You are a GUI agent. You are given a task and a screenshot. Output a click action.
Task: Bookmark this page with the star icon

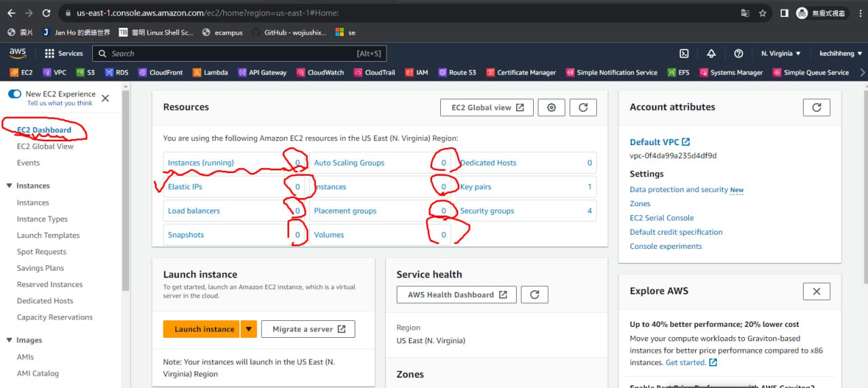762,13
